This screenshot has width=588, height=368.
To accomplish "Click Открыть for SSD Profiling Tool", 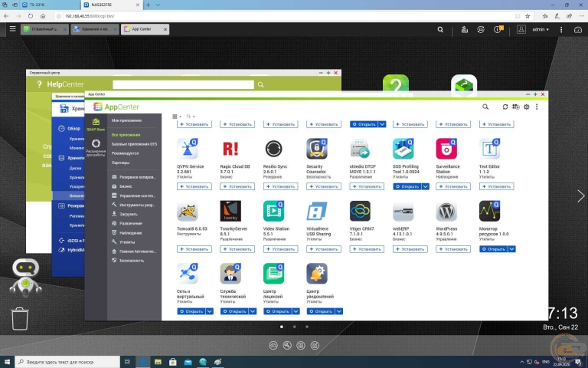I will pyautogui.click(x=407, y=186).
